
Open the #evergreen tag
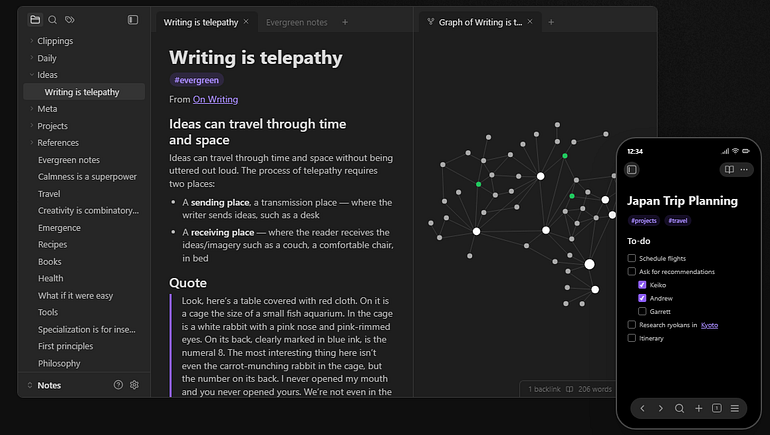[x=196, y=80]
